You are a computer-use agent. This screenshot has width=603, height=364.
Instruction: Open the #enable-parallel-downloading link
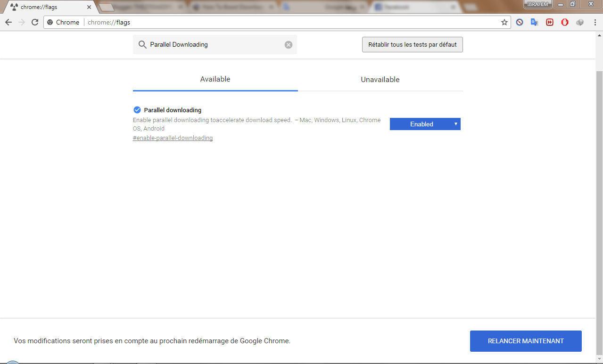pyautogui.click(x=173, y=138)
